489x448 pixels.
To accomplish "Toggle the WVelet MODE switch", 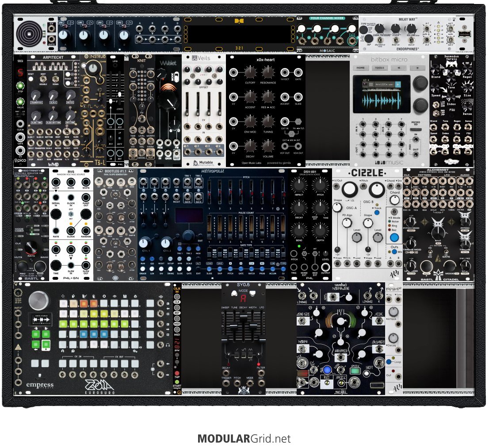I will point(176,77).
